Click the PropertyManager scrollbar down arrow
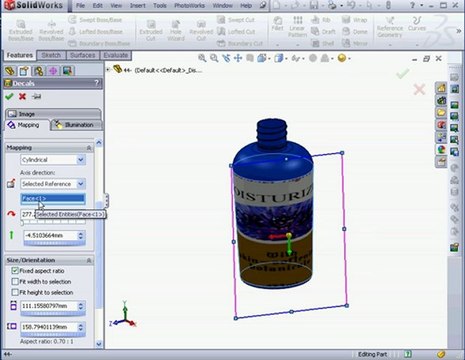Image resolution: width=465 pixels, height=360 pixels. pos(99,343)
